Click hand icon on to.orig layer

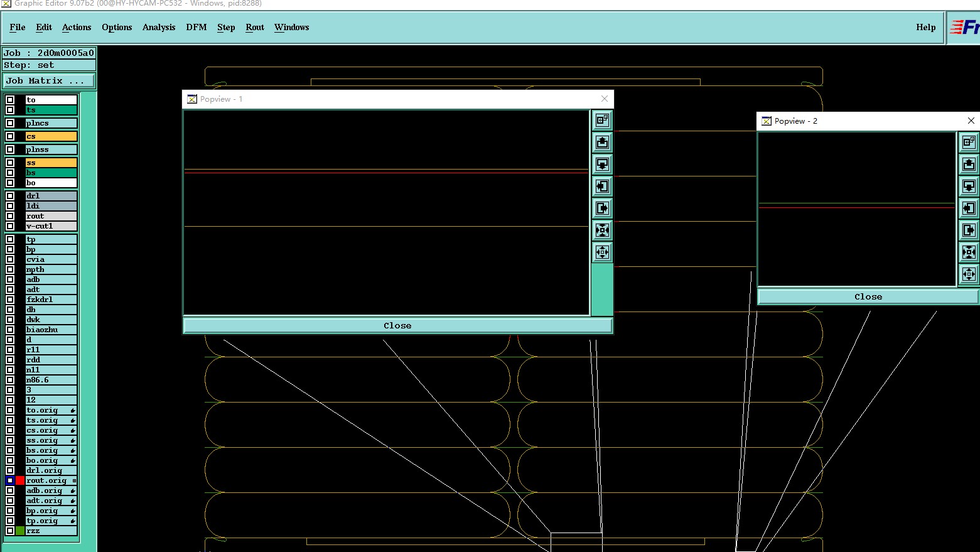[73, 410]
